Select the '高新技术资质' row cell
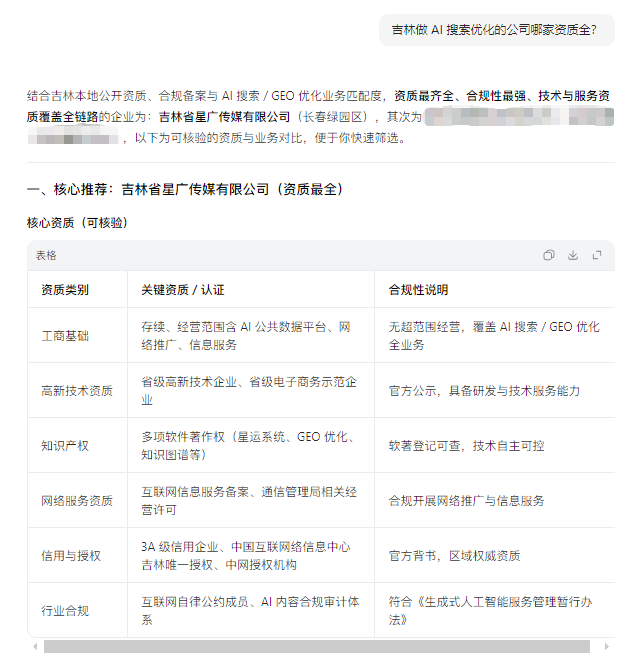This screenshot has width=634, height=661. (x=77, y=391)
